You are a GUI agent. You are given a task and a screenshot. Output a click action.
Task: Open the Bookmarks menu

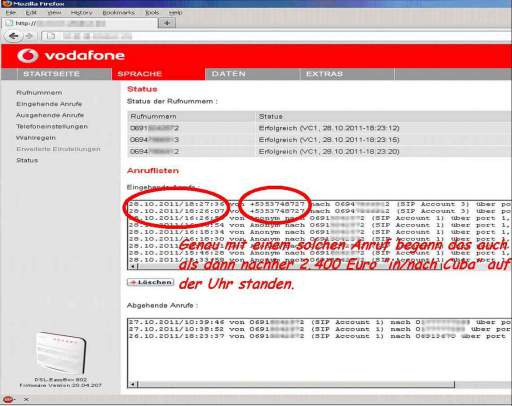point(119,12)
